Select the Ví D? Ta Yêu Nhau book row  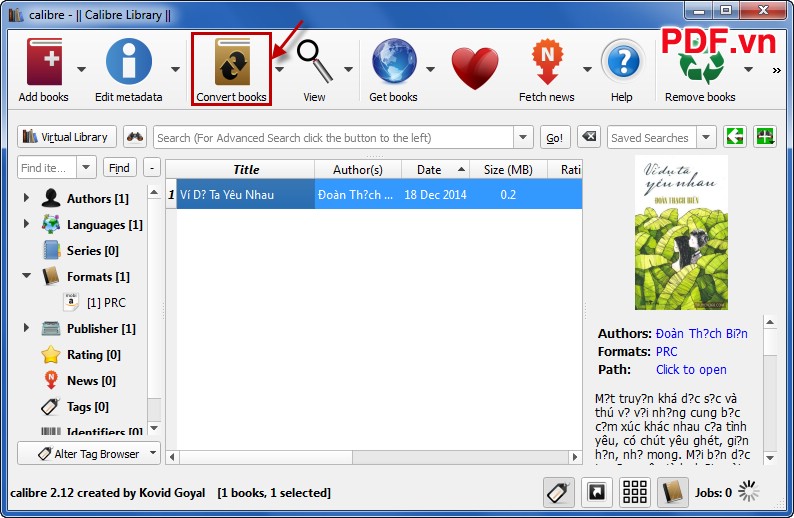pyautogui.click(x=375, y=194)
